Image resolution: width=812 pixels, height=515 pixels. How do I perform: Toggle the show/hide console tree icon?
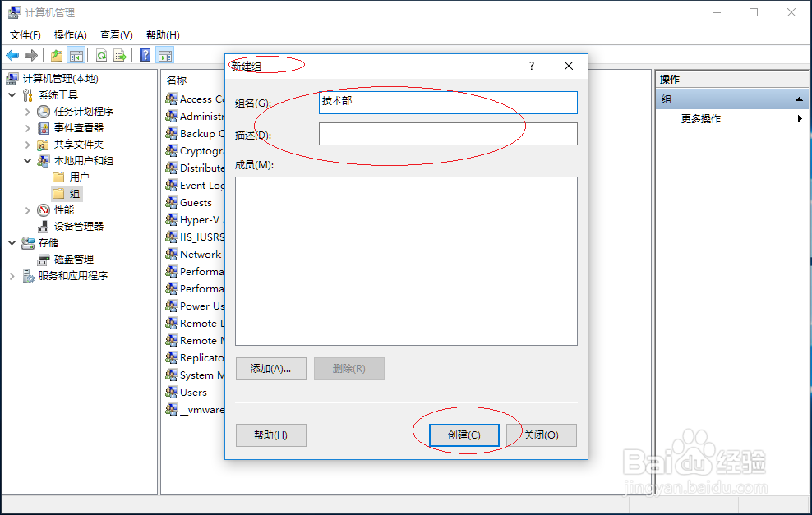click(76, 55)
